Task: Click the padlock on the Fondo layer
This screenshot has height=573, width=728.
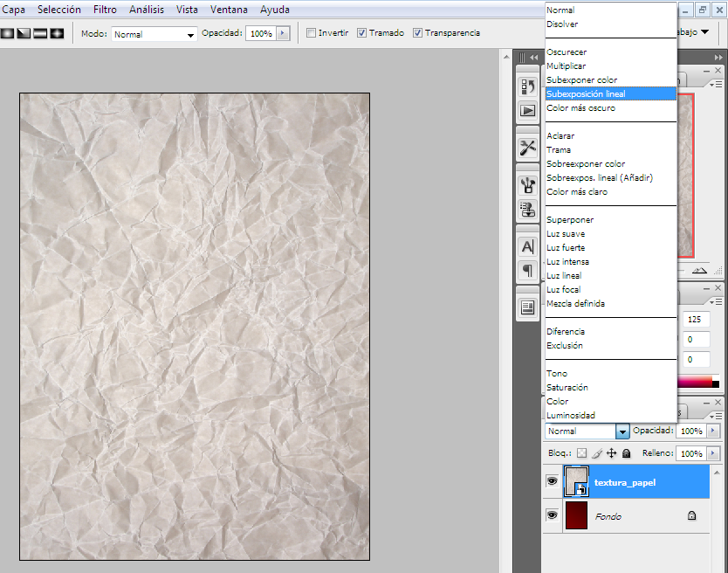Action: click(x=692, y=515)
